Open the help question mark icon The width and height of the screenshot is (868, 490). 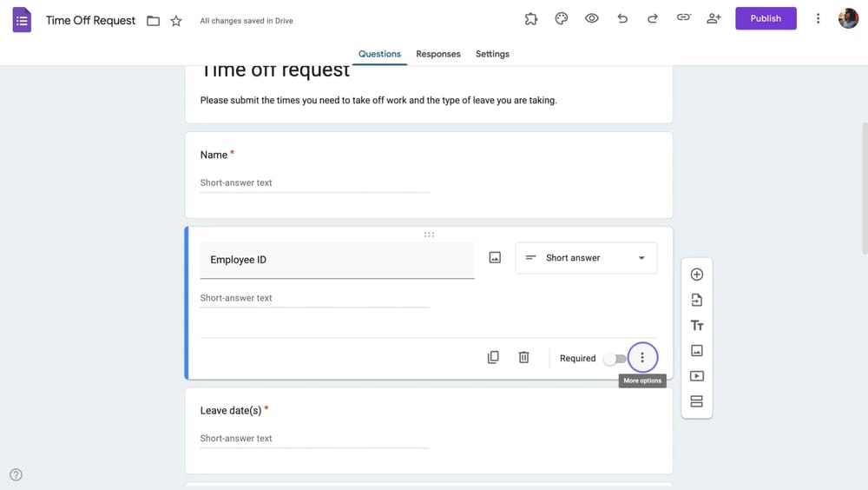(x=16, y=474)
